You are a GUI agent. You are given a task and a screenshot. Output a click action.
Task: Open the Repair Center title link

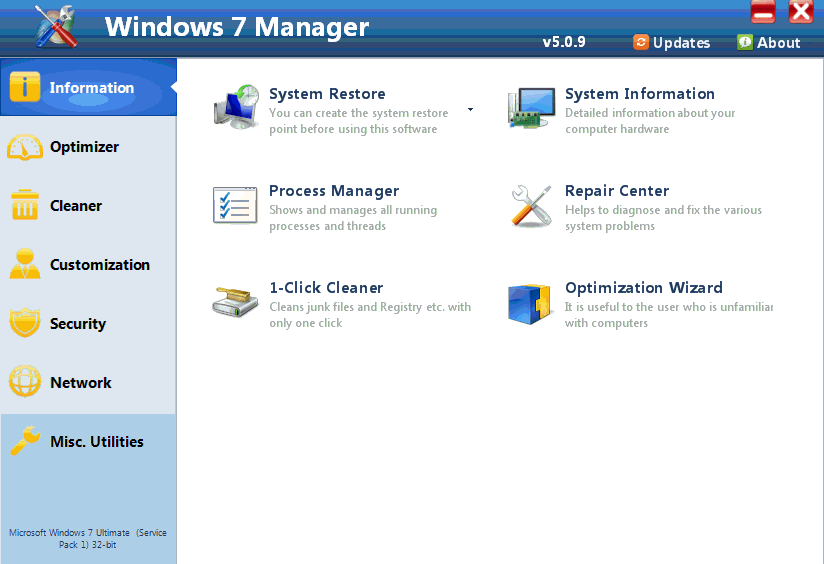tap(616, 191)
